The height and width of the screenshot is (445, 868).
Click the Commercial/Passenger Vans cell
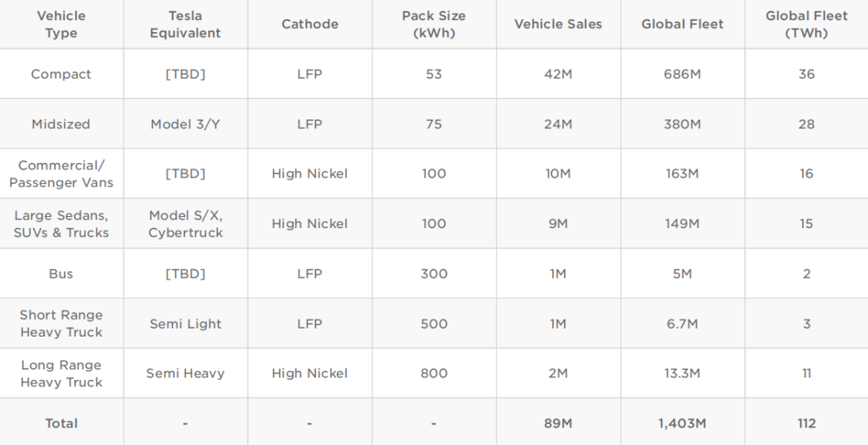click(61, 174)
